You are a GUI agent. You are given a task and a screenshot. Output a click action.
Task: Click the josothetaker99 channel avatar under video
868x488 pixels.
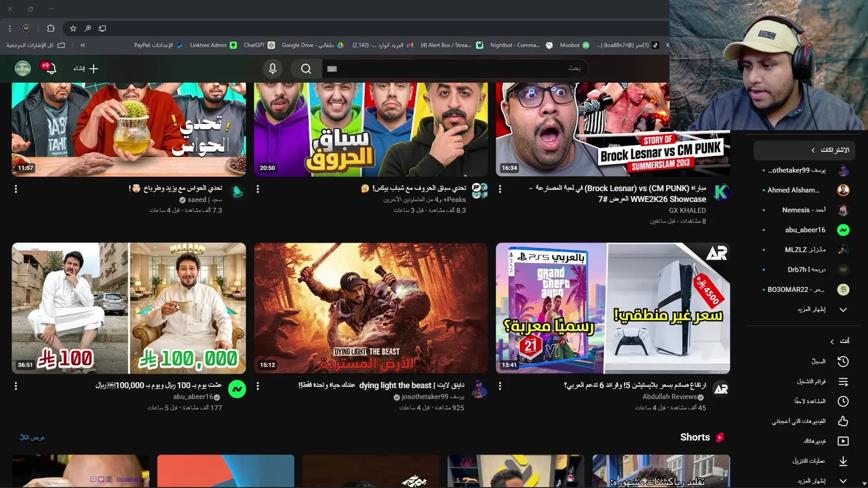[x=479, y=389]
